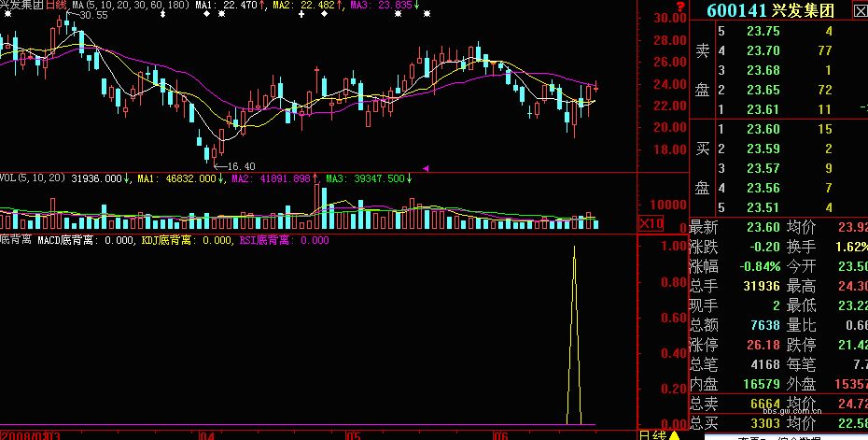This screenshot has height=440, width=868.
Task: Click the KDJ底背离 indicator label
Action: pyautogui.click(x=171, y=240)
